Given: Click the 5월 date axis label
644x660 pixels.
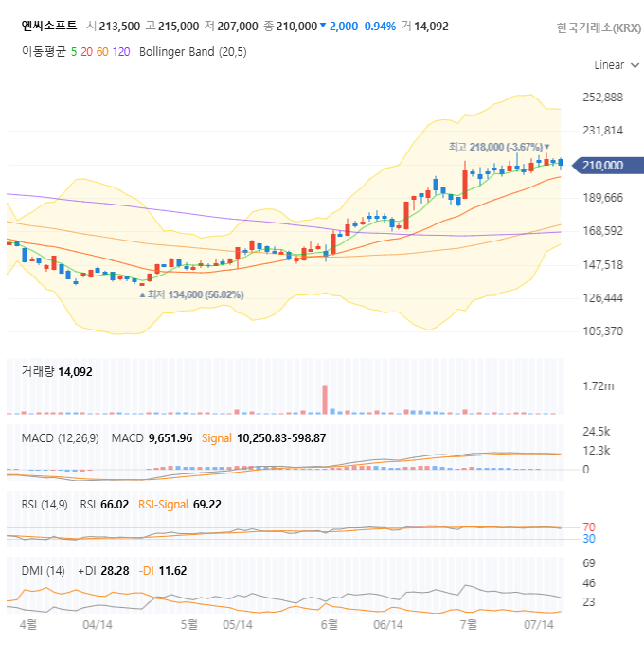Looking at the screenshot, I should pyautogui.click(x=189, y=624).
